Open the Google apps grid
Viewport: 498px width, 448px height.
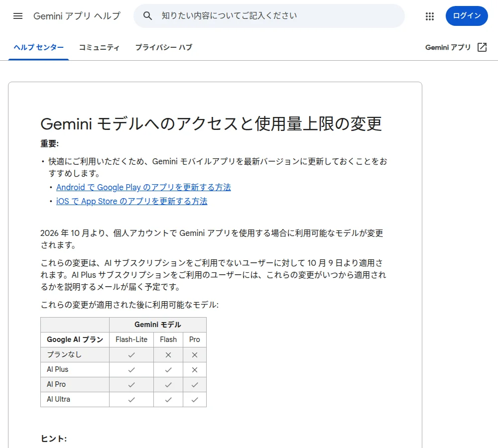(429, 16)
